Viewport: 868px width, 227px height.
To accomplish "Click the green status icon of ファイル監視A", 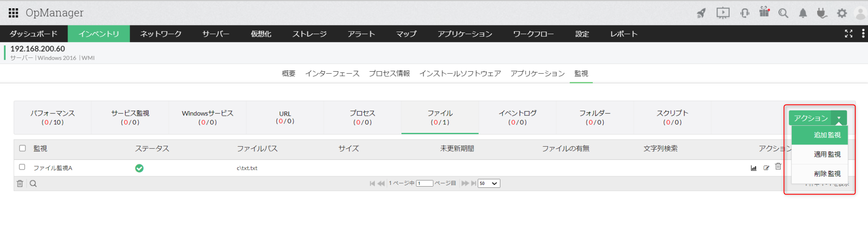I will coord(139,168).
